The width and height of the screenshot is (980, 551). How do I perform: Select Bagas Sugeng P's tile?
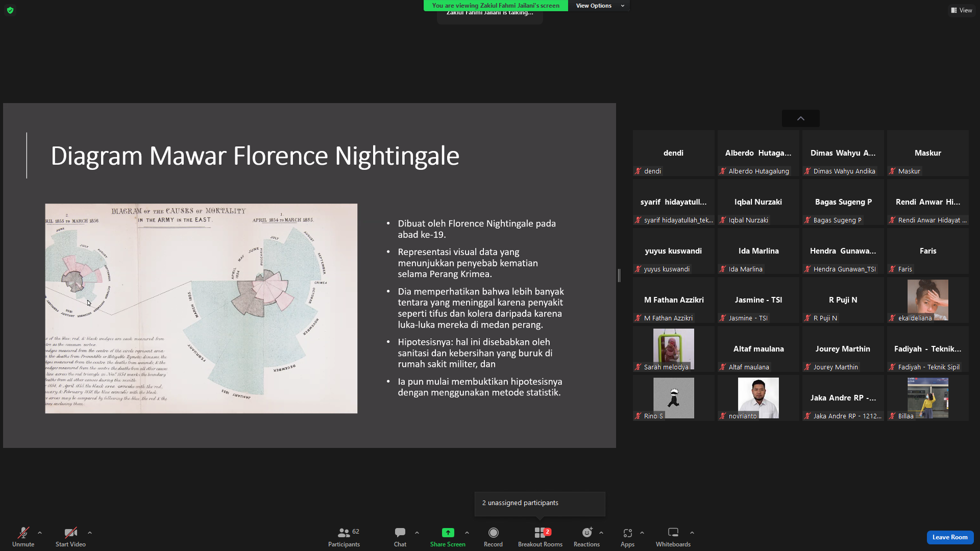click(x=843, y=202)
